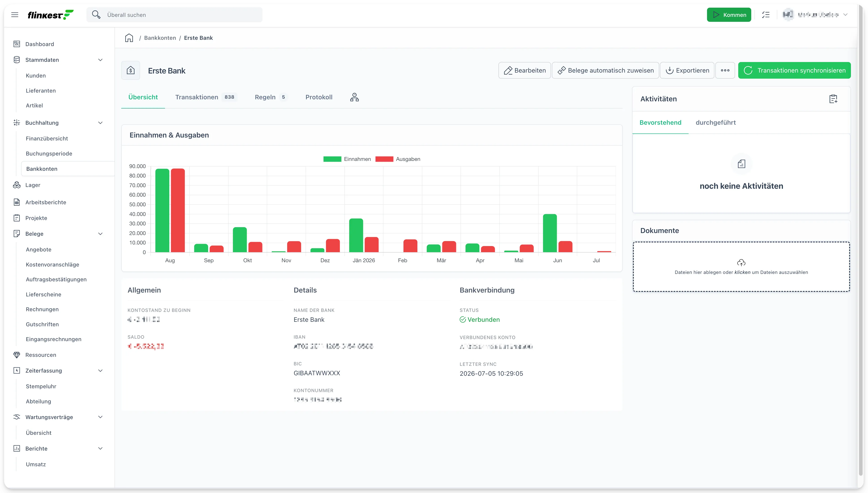
Task: Click the Stammdaten database icon
Action: tap(17, 60)
